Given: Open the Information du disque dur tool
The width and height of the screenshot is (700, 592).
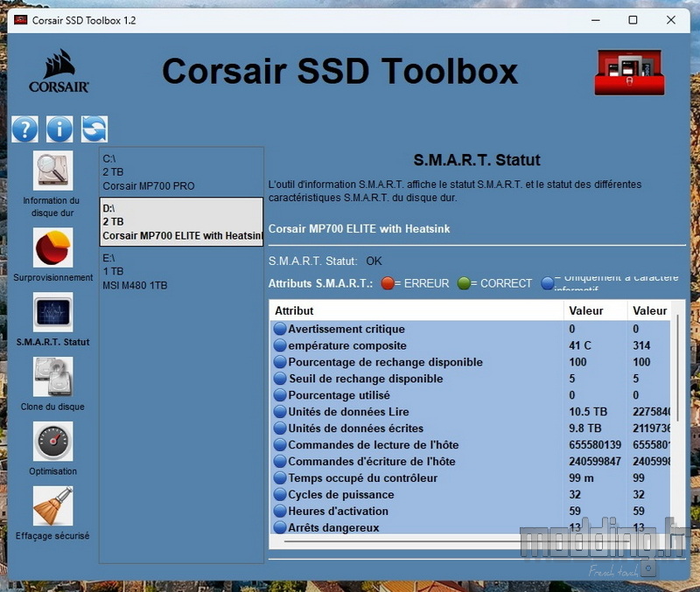Looking at the screenshot, I should pyautogui.click(x=52, y=171).
